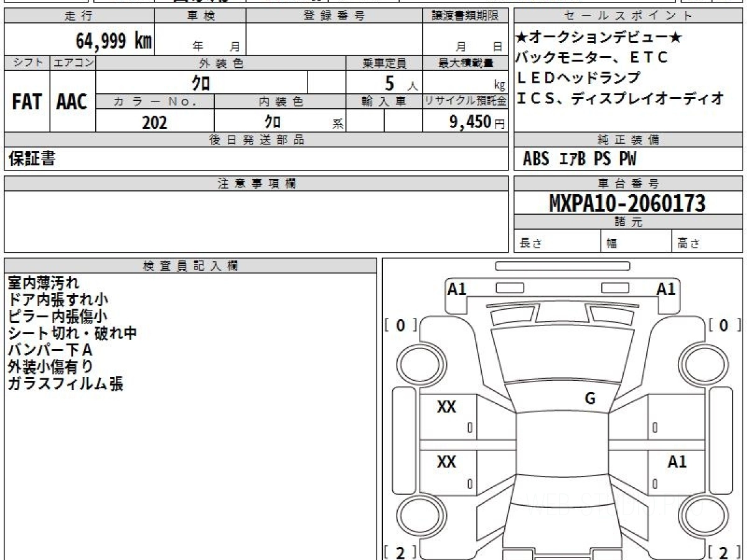Select the seating capacity value 5 人

point(402,83)
